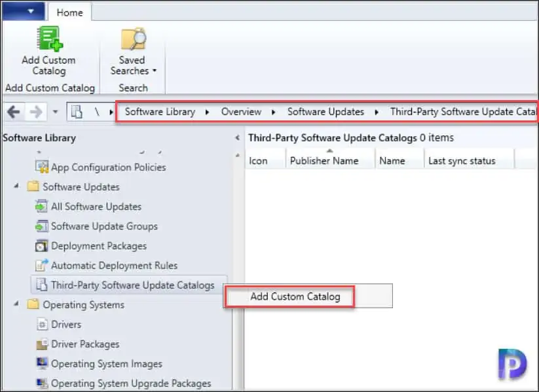Select Software Updates tree label

click(x=81, y=187)
